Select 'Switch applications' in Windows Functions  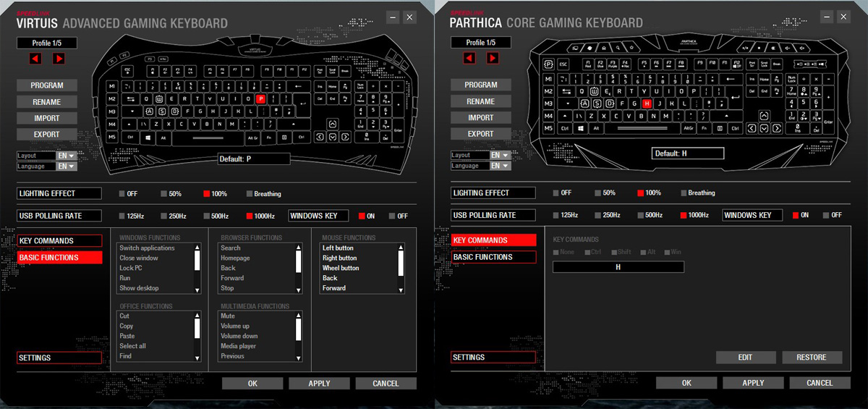coord(148,248)
